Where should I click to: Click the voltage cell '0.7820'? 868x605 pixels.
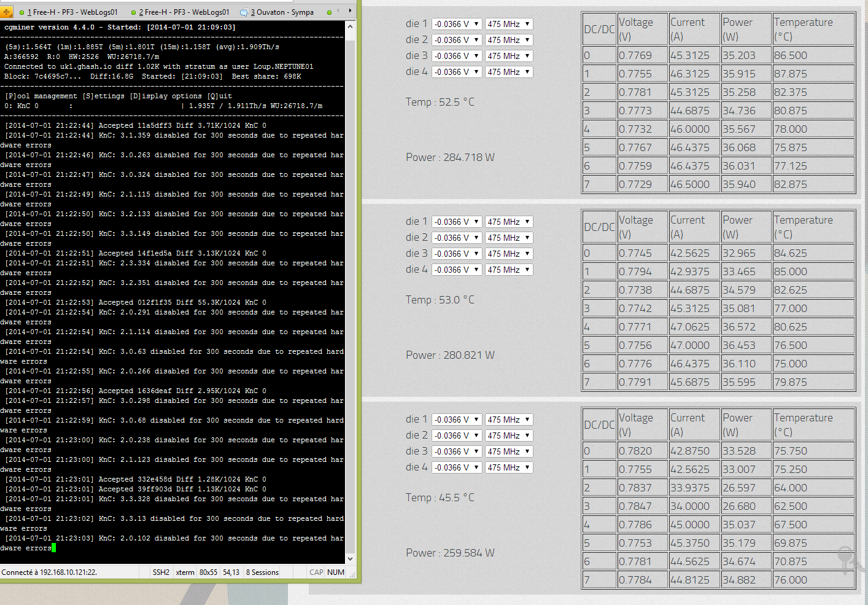point(643,451)
